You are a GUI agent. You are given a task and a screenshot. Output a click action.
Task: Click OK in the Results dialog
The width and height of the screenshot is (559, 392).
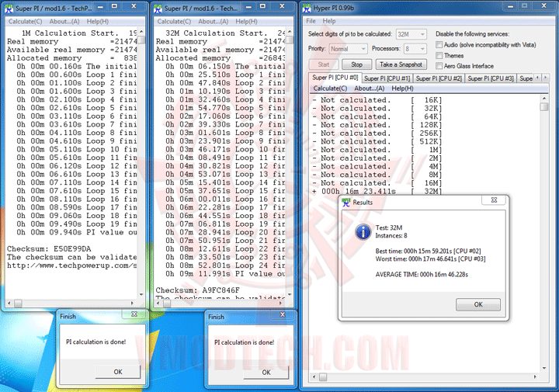(478, 304)
